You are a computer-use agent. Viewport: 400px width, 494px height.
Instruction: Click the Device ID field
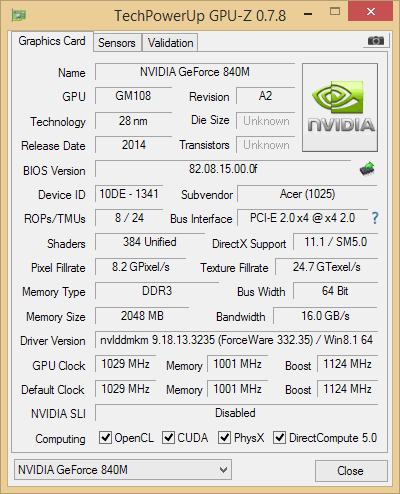tap(129, 194)
